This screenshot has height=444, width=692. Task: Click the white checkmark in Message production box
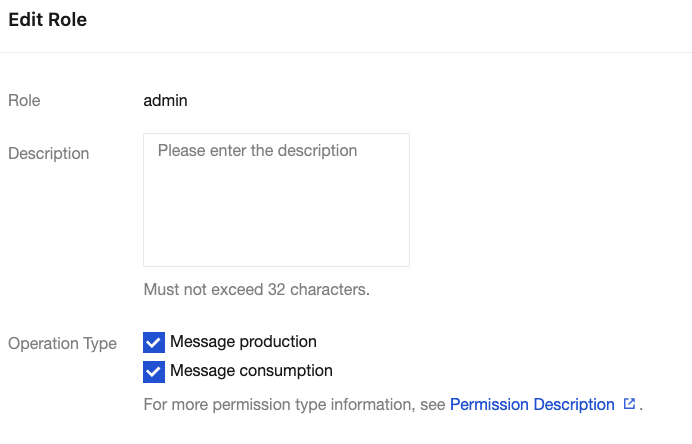154,343
